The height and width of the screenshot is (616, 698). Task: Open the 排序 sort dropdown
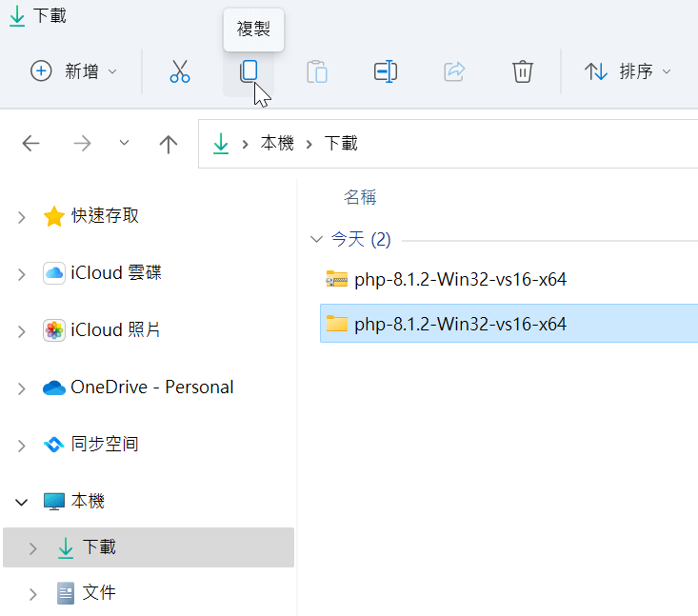pyautogui.click(x=628, y=71)
